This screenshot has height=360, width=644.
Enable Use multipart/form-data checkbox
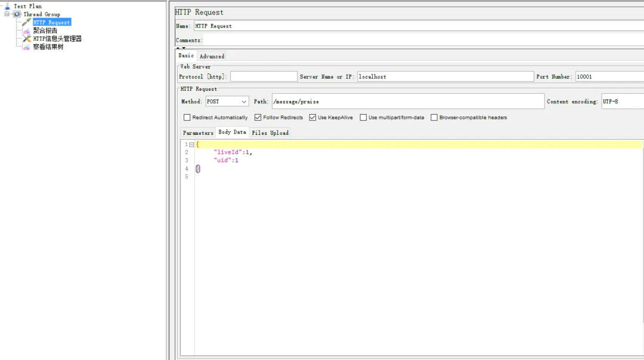tap(363, 117)
